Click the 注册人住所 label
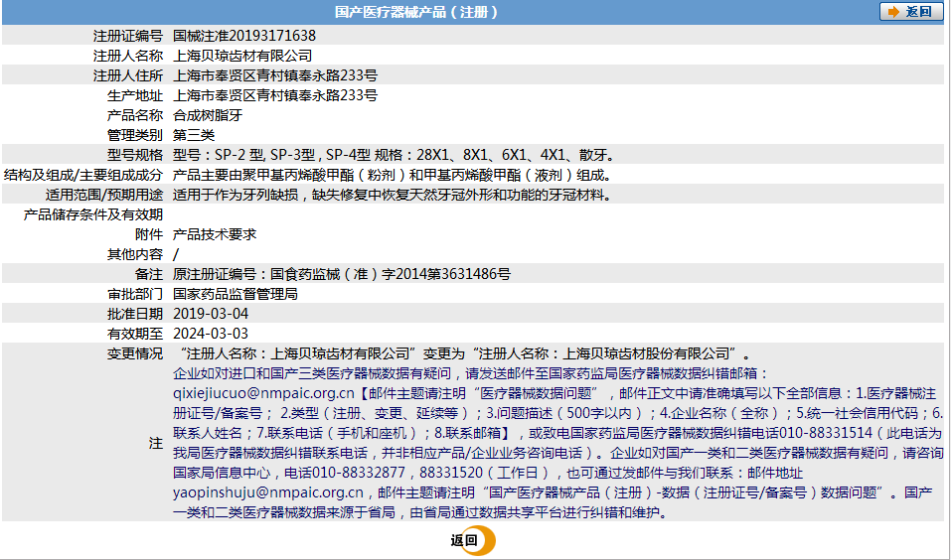The width and height of the screenshot is (951, 560). [x=128, y=75]
